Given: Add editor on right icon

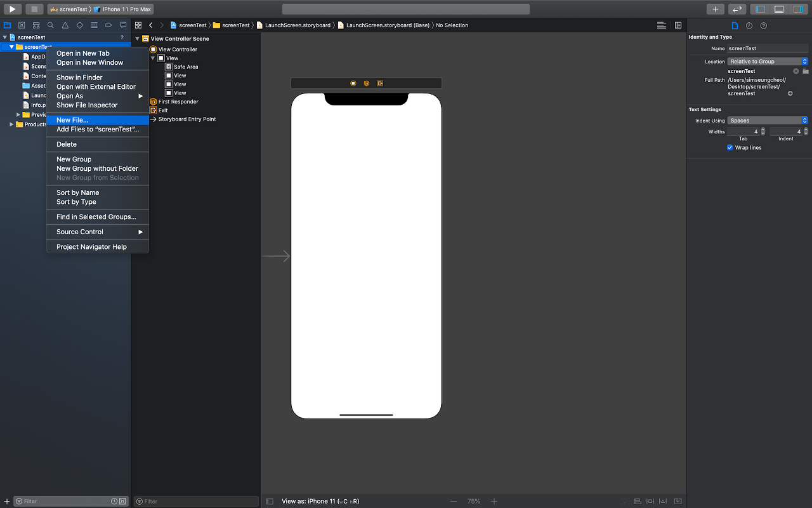Looking at the screenshot, I should [x=678, y=25].
